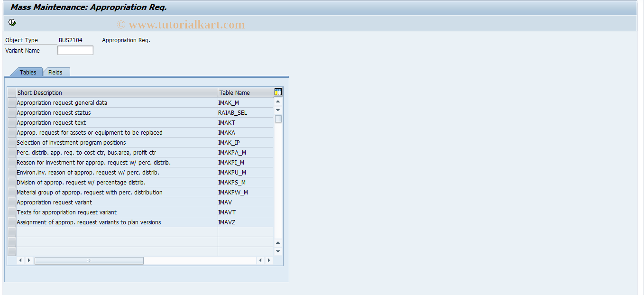Click the leftmost horizontal scroll left arrow
This screenshot has height=295, width=644.
(20, 260)
